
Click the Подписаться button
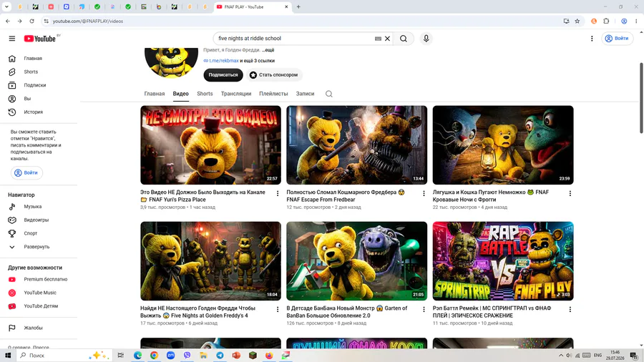click(223, 75)
